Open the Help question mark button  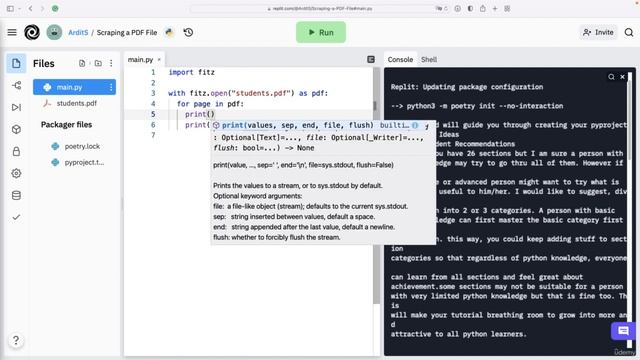pyautogui.click(x=16, y=340)
